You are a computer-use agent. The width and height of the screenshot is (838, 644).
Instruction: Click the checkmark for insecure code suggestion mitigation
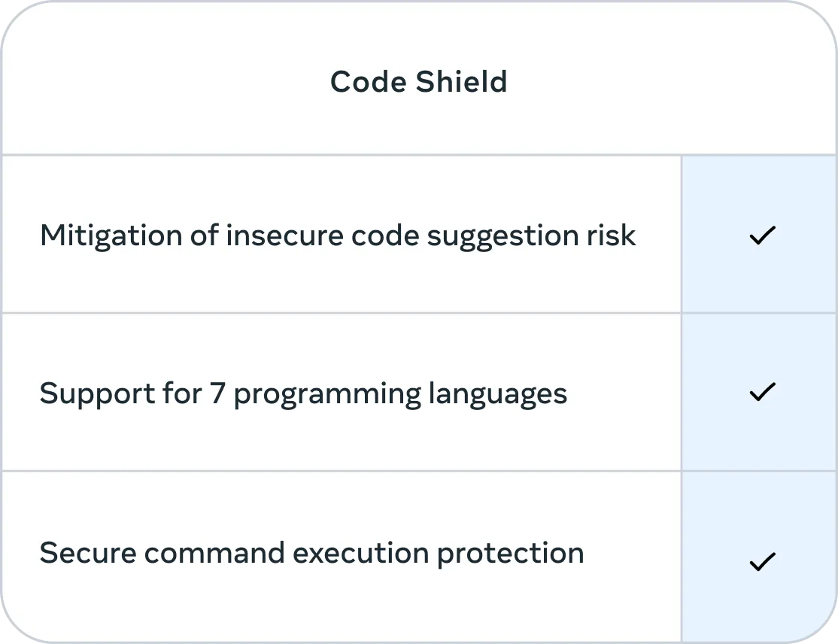pos(761,236)
